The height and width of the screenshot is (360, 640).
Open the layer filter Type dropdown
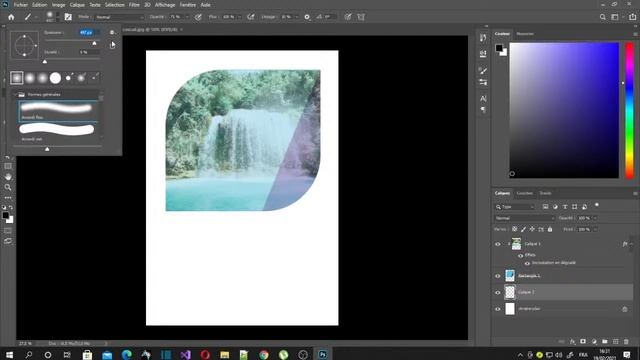point(514,207)
